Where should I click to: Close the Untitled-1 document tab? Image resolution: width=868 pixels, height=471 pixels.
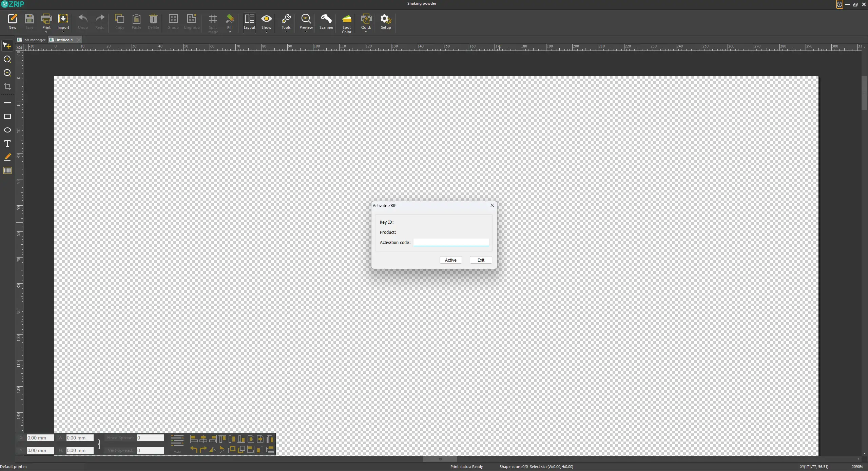click(79, 40)
